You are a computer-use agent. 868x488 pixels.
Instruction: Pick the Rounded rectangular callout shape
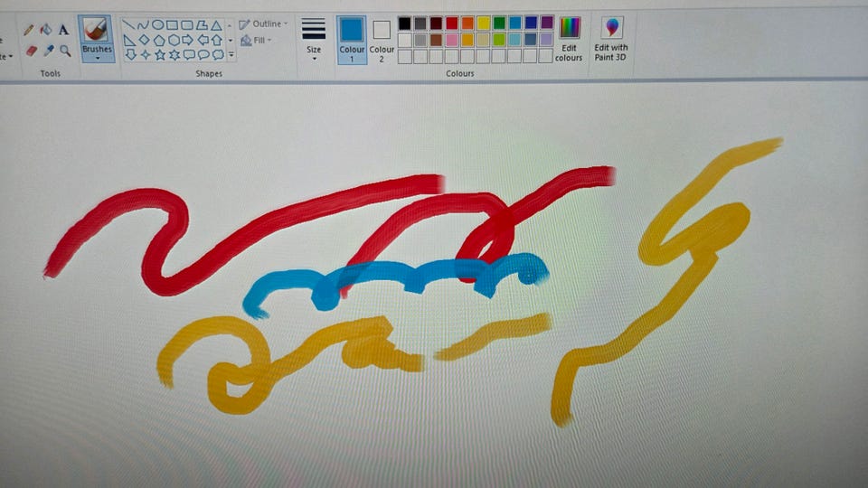[189, 54]
